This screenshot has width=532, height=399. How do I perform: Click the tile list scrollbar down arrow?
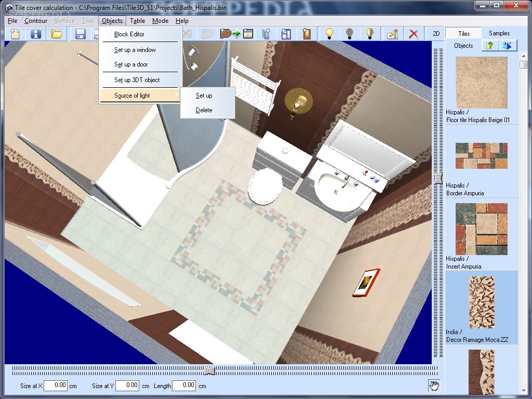pos(523,391)
